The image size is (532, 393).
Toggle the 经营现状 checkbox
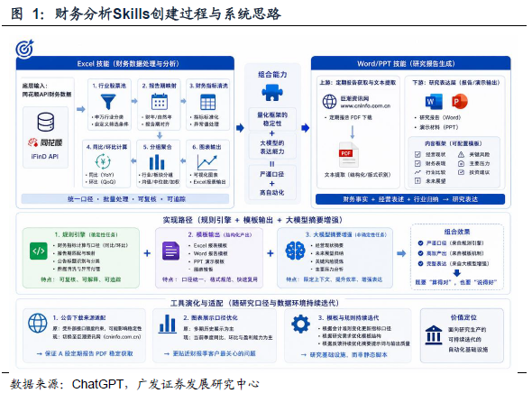click(417, 155)
